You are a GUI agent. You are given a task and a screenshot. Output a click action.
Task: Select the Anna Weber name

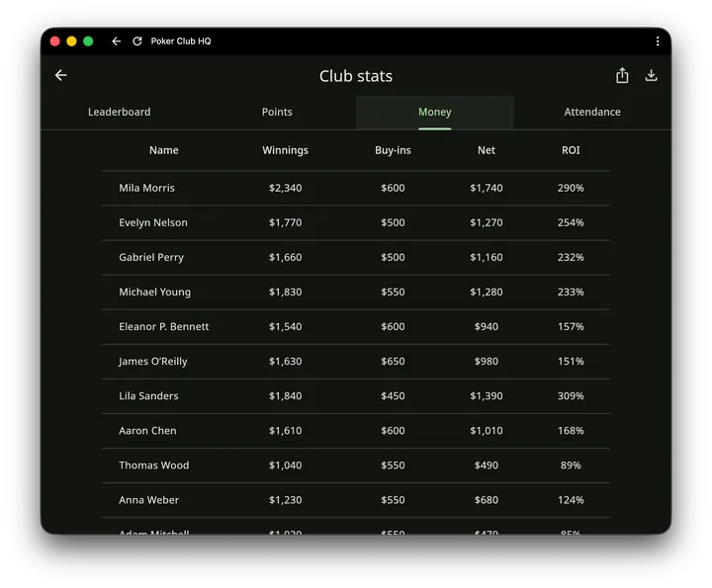[148, 500]
